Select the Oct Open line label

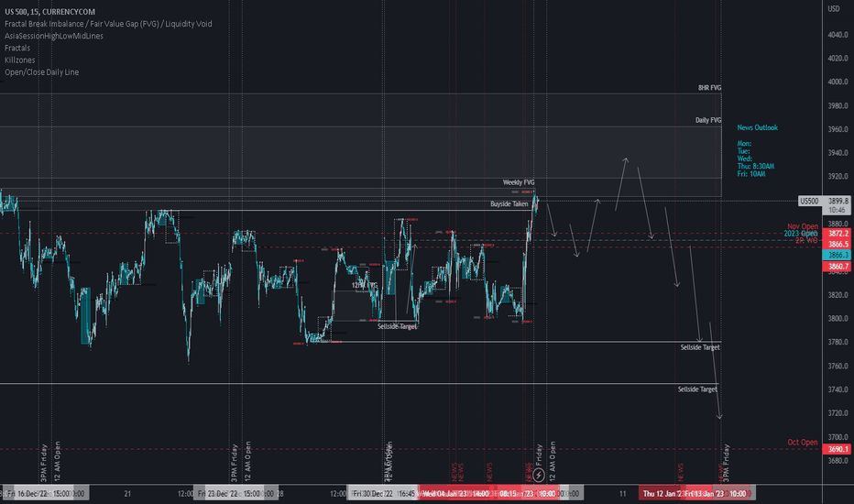tap(803, 442)
